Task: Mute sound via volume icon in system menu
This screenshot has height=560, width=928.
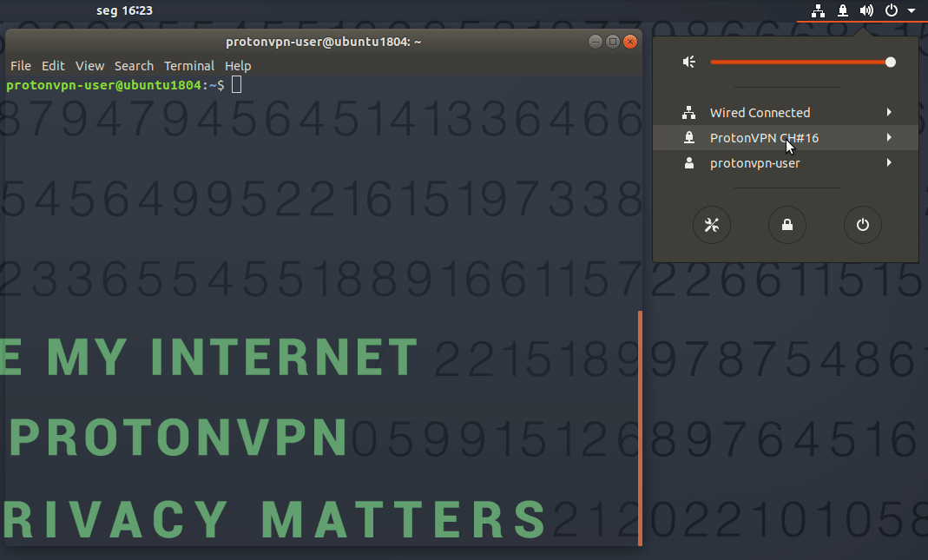Action: tap(689, 63)
